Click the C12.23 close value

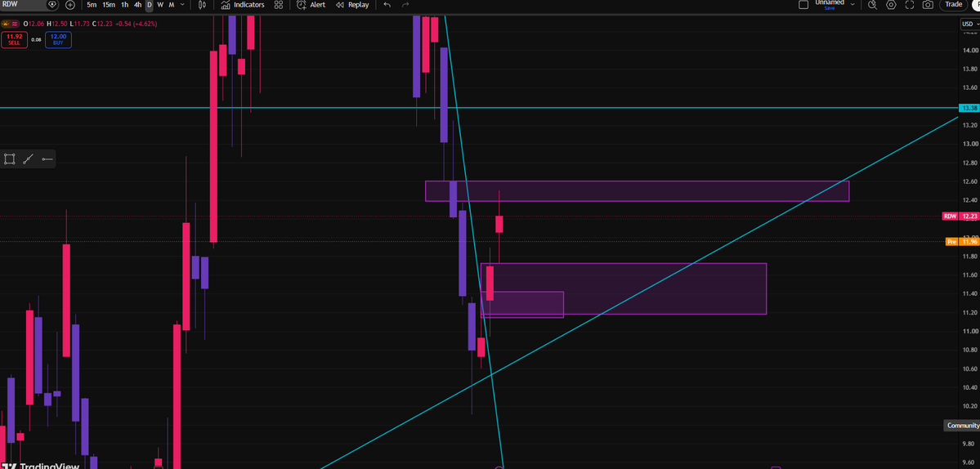click(x=102, y=24)
